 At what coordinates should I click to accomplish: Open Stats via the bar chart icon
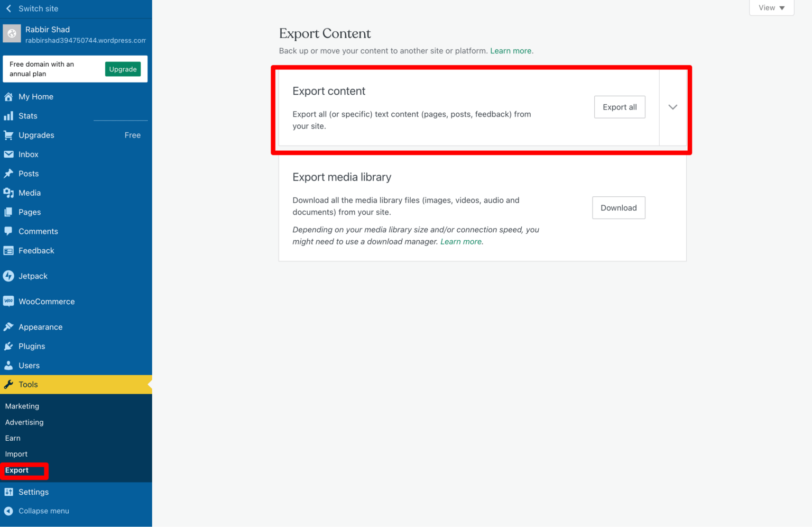8,116
